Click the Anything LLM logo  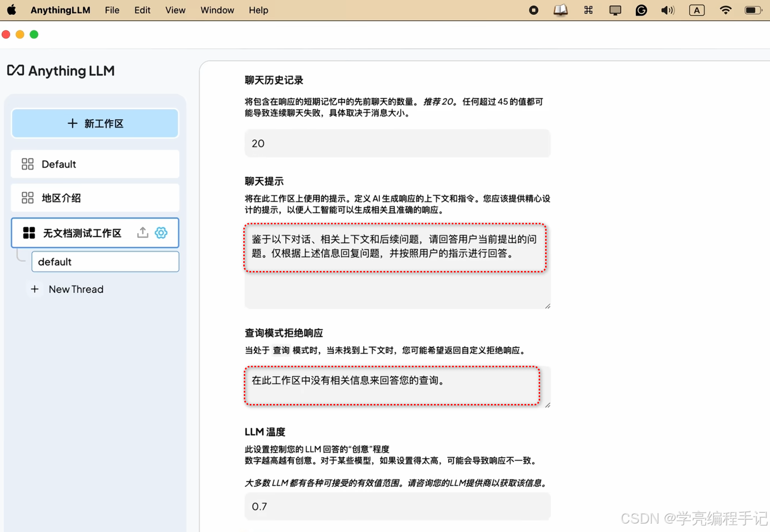coord(61,71)
